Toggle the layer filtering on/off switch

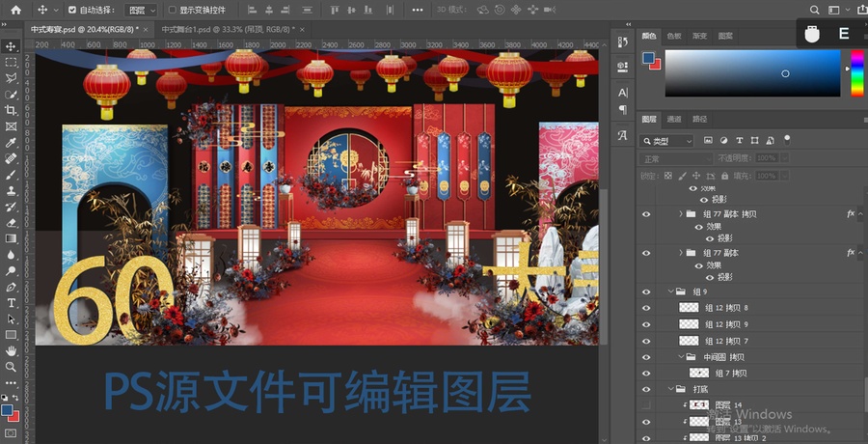tap(787, 140)
